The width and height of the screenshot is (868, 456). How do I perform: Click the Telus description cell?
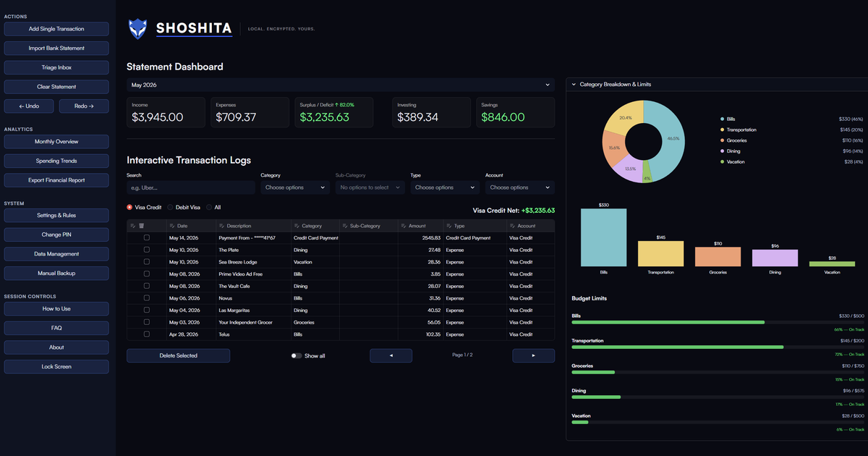pos(252,334)
